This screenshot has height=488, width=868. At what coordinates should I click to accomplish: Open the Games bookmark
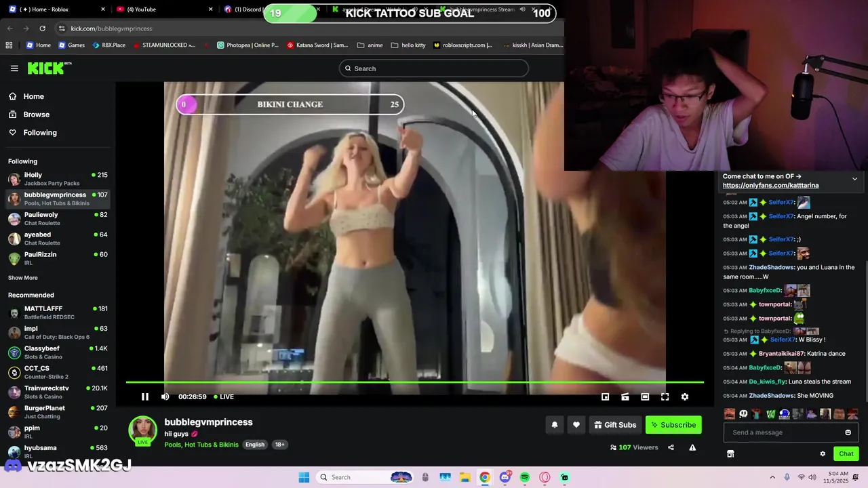point(71,45)
